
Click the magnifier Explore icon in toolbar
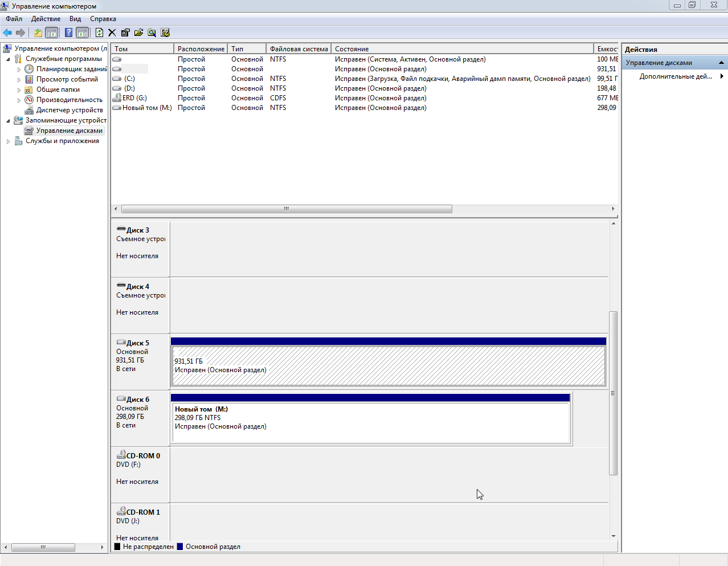coord(152,33)
